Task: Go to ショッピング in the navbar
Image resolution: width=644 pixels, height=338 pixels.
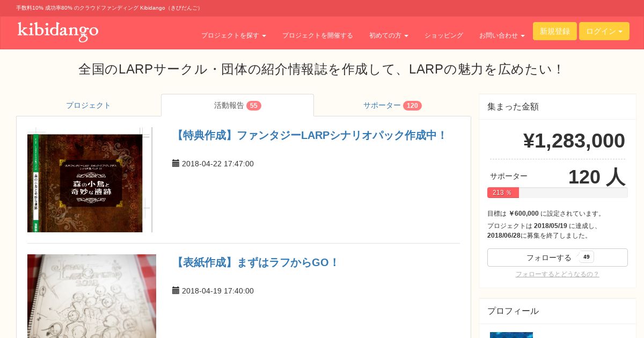Action: [x=444, y=35]
